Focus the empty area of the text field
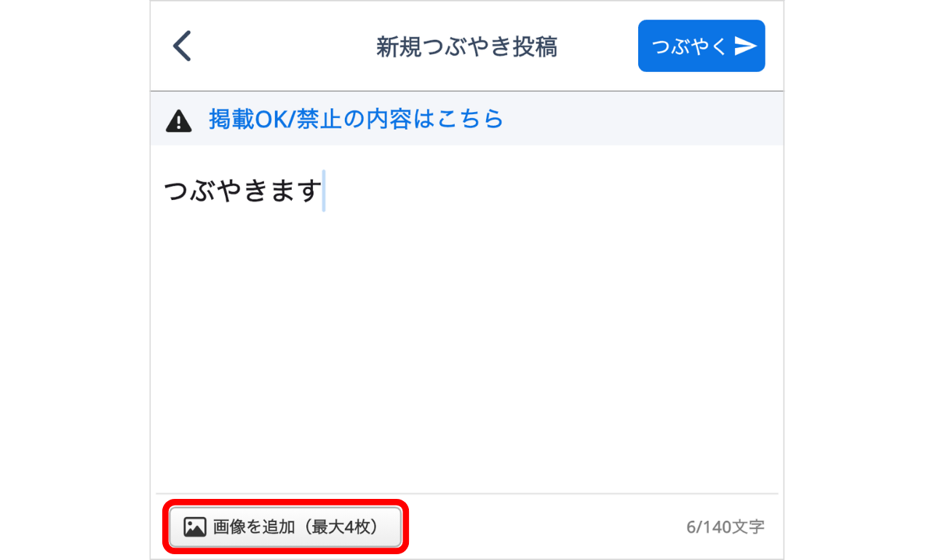This screenshot has width=935, height=560. click(x=466, y=327)
